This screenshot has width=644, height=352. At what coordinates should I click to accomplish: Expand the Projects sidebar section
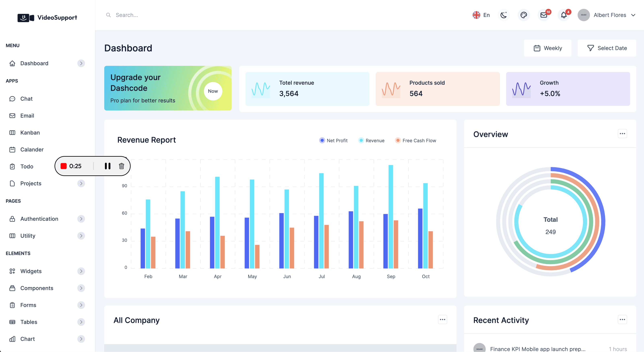coord(81,183)
